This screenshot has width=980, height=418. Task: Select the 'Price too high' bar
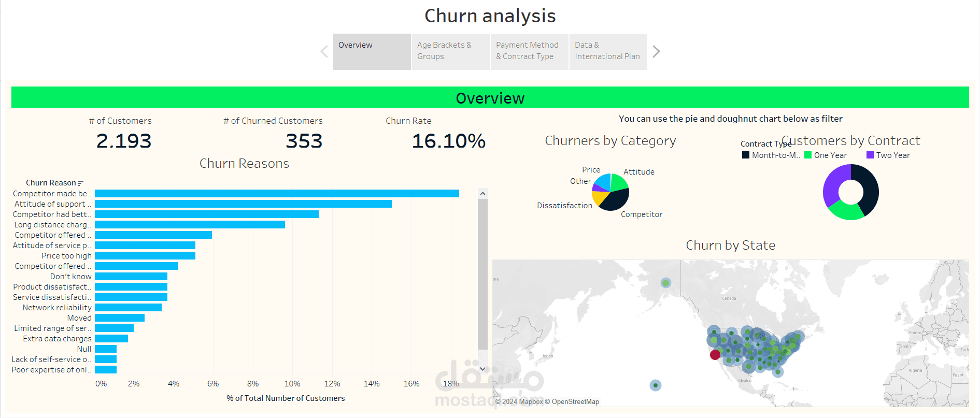click(145, 255)
